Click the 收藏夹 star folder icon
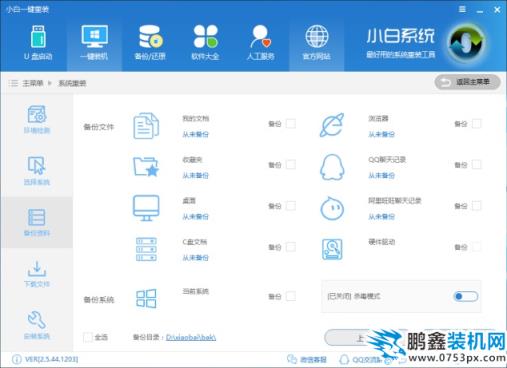 click(x=146, y=166)
